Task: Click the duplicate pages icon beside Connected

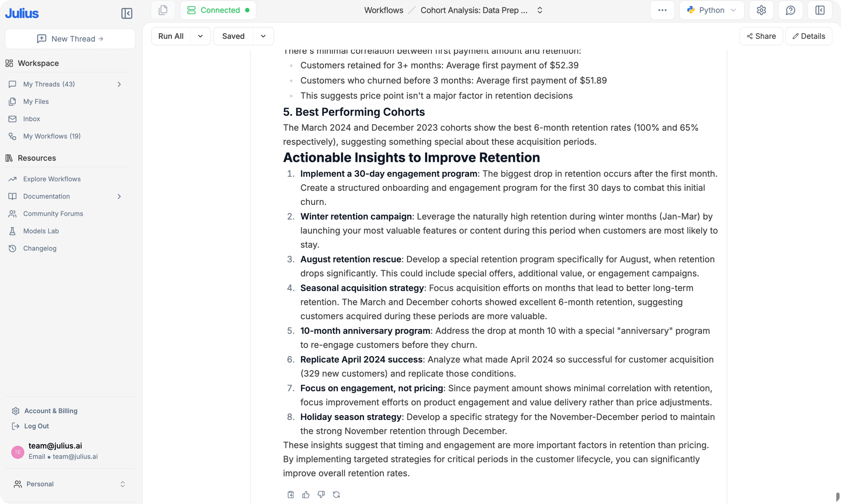Action: [x=163, y=10]
